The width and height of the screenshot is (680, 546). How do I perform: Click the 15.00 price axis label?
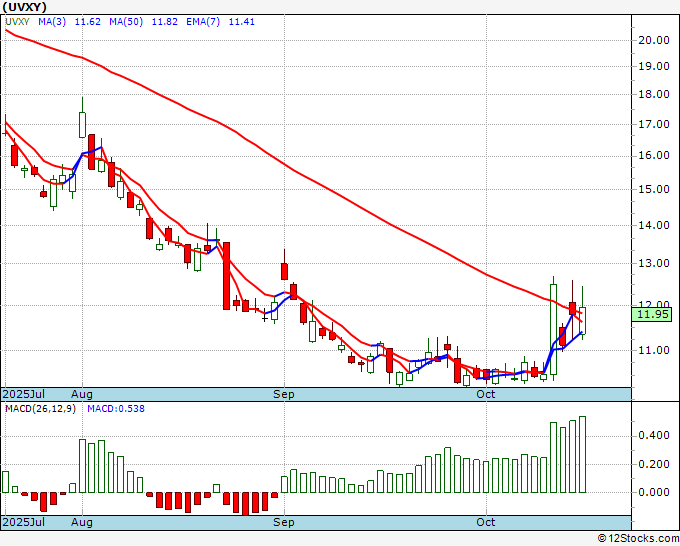click(654, 190)
